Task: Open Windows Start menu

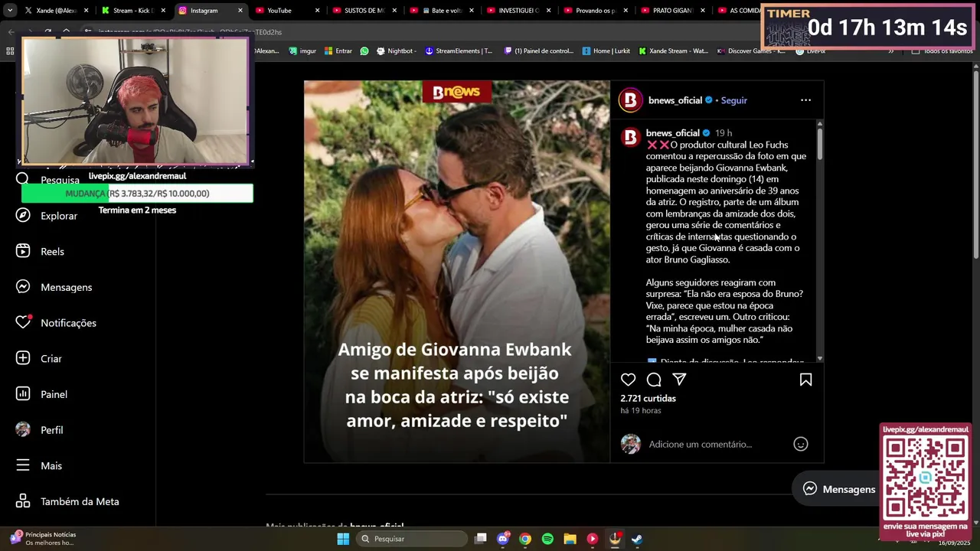Action: click(x=343, y=539)
